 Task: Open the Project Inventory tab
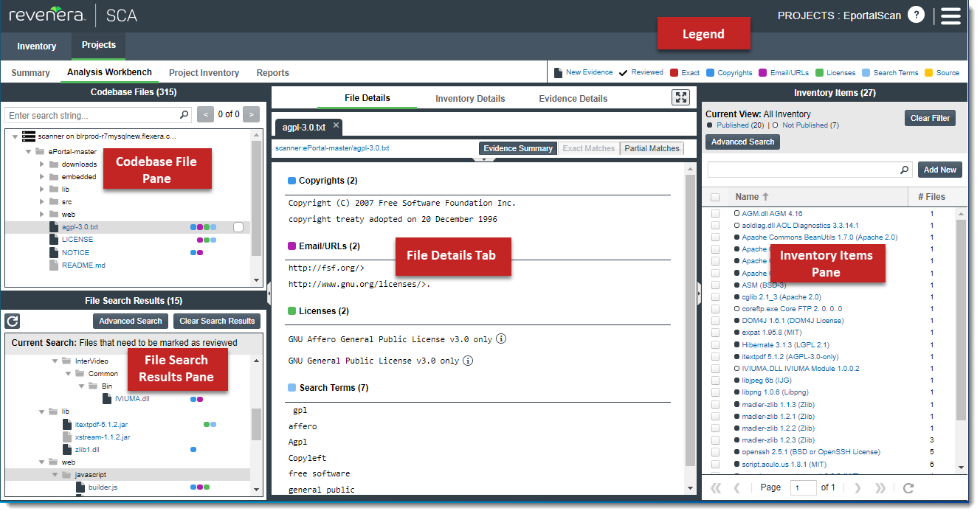pyautogui.click(x=204, y=73)
